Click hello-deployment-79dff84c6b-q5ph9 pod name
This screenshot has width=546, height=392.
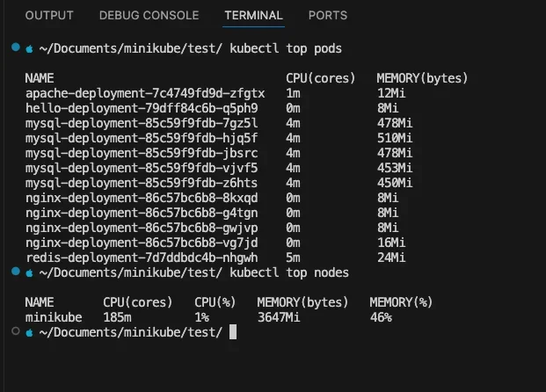[142, 109]
